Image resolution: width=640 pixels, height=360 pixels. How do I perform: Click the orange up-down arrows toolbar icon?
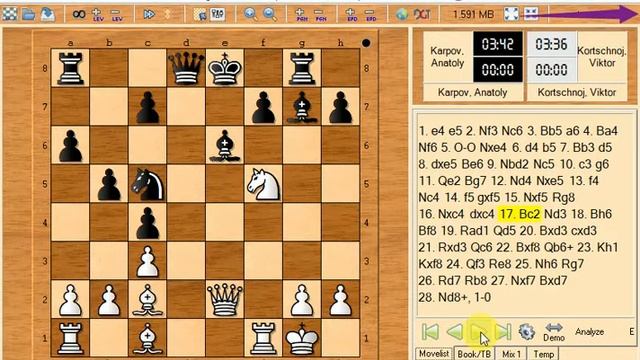pos(167,14)
